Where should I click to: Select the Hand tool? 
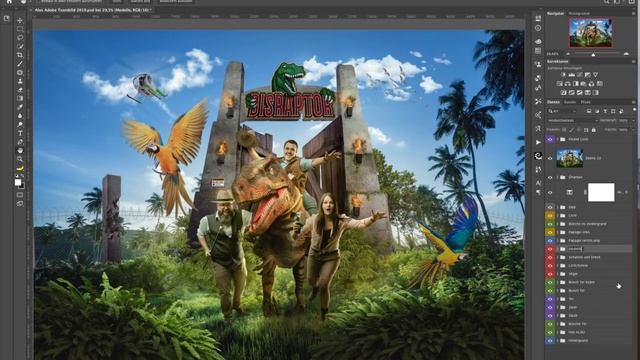(20, 150)
